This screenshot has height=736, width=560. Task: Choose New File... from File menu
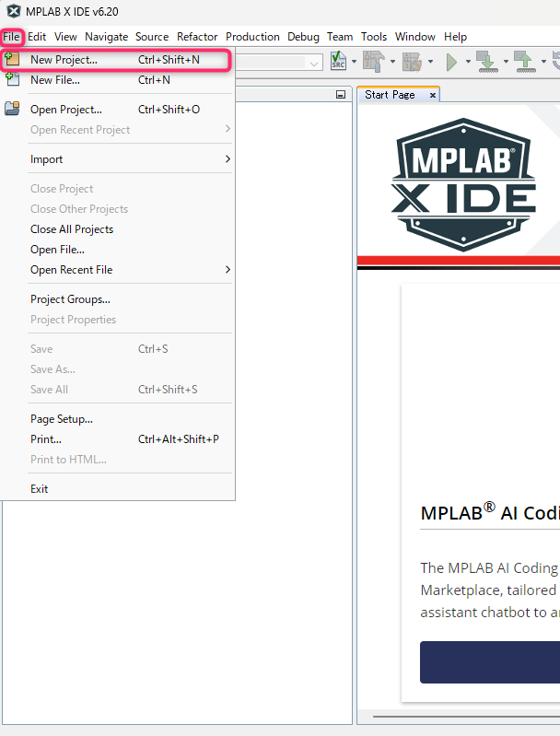click(x=117, y=80)
